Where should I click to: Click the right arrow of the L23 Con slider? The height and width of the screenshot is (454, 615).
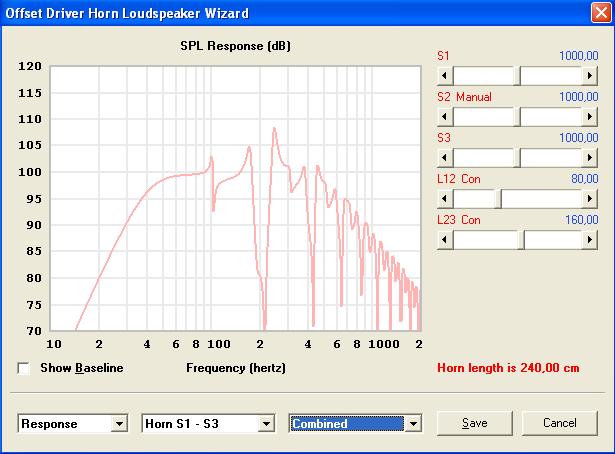tap(590, 240)
